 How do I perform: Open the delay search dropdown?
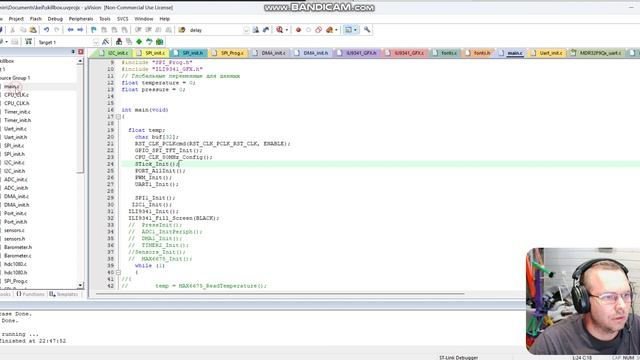(246, 30)
